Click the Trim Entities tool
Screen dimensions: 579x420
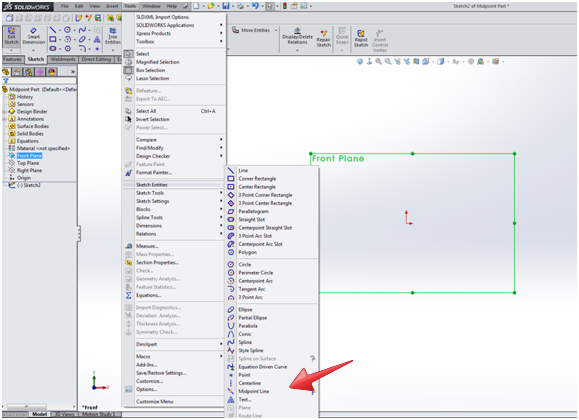click(113, 36)
